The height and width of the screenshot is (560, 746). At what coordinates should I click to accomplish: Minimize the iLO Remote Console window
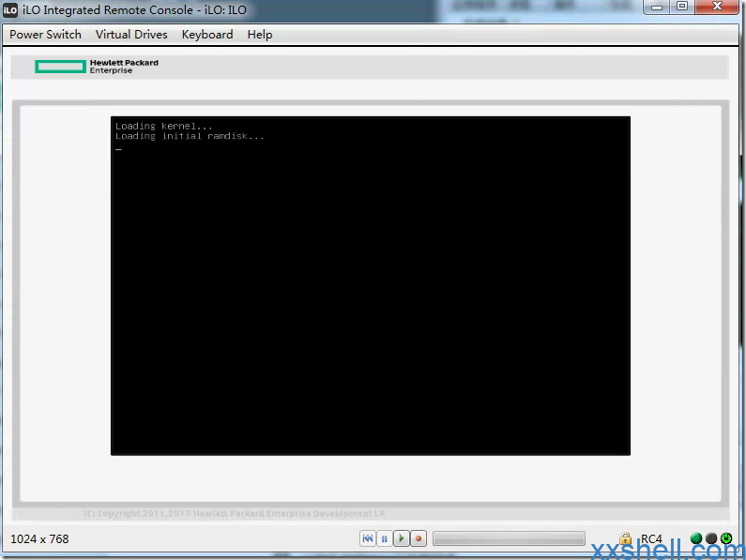[x=657, y=8]
